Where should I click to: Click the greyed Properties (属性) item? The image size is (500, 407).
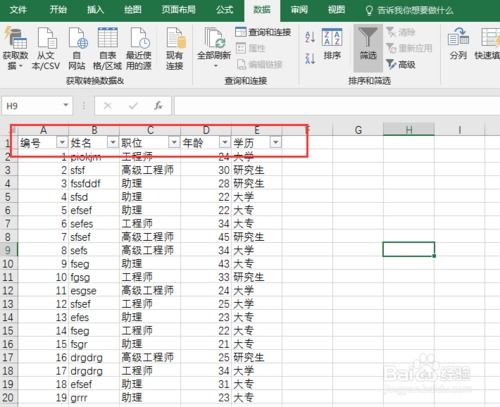250,48
